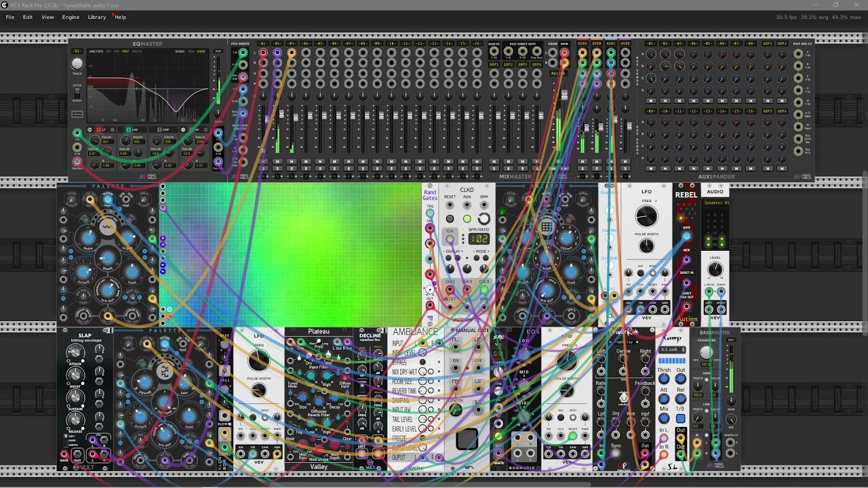Click SLAP GATE input jack
868x488 pixels.
point(64,454)
